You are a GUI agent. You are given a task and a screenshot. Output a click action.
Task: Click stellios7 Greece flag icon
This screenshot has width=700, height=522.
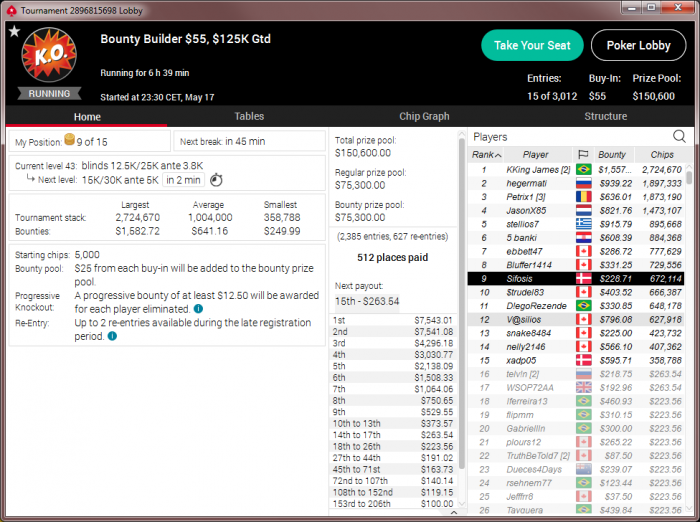(x=583, y=224)
